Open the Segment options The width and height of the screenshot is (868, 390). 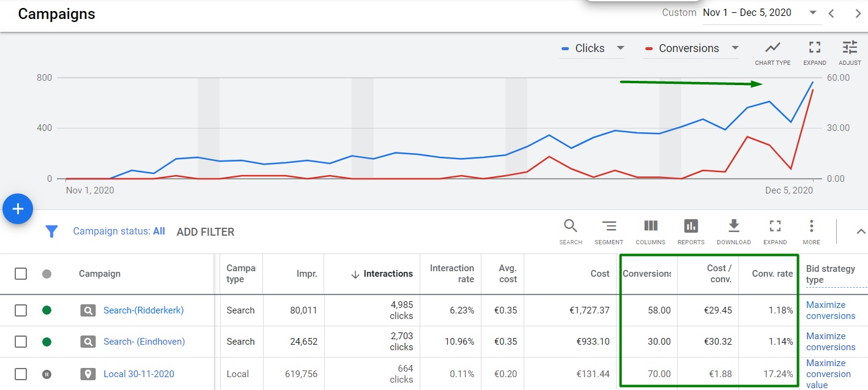609,227
